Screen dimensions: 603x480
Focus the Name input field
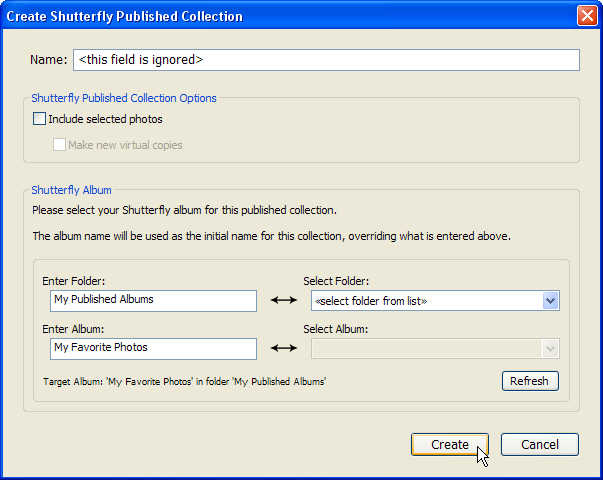[x=326, y=60]
